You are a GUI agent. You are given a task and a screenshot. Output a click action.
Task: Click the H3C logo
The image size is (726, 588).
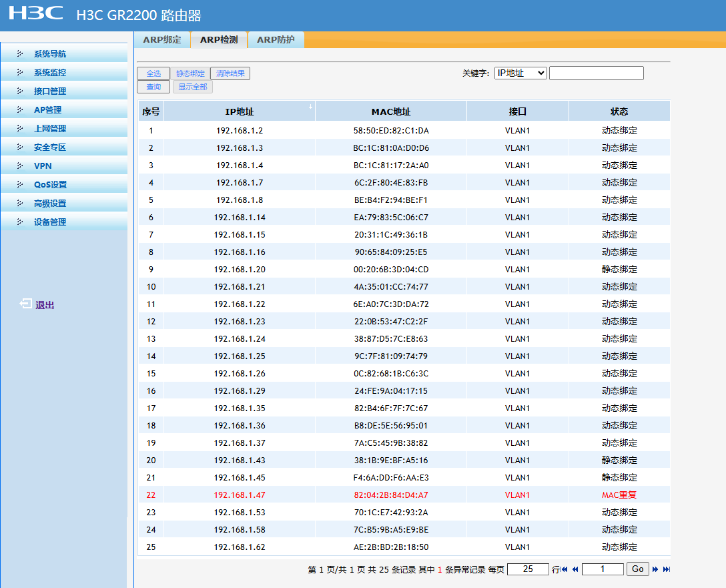(36, 13)
